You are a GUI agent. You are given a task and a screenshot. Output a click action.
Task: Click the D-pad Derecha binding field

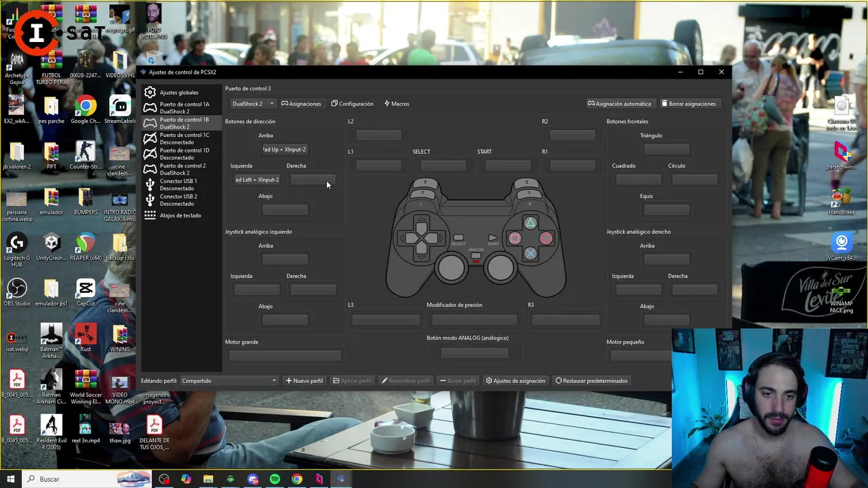pos(313,180)
